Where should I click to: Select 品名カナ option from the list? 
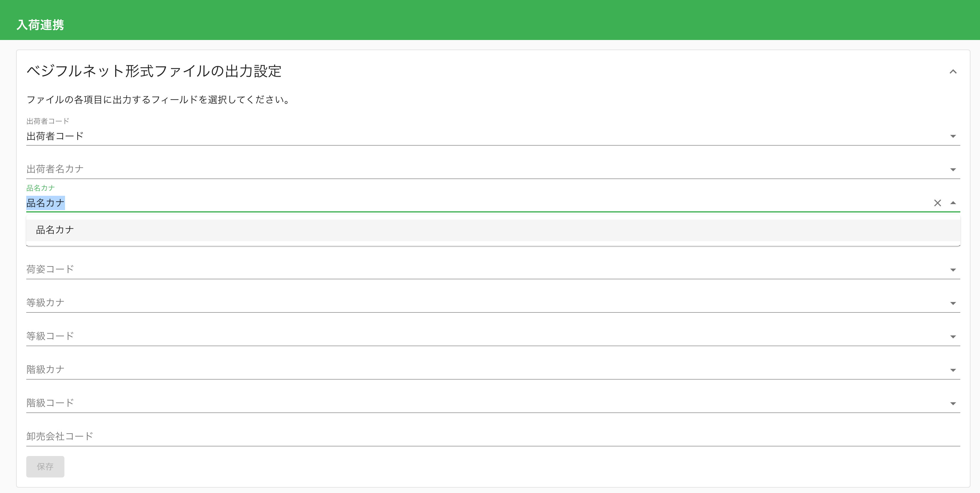coord(55,230)
